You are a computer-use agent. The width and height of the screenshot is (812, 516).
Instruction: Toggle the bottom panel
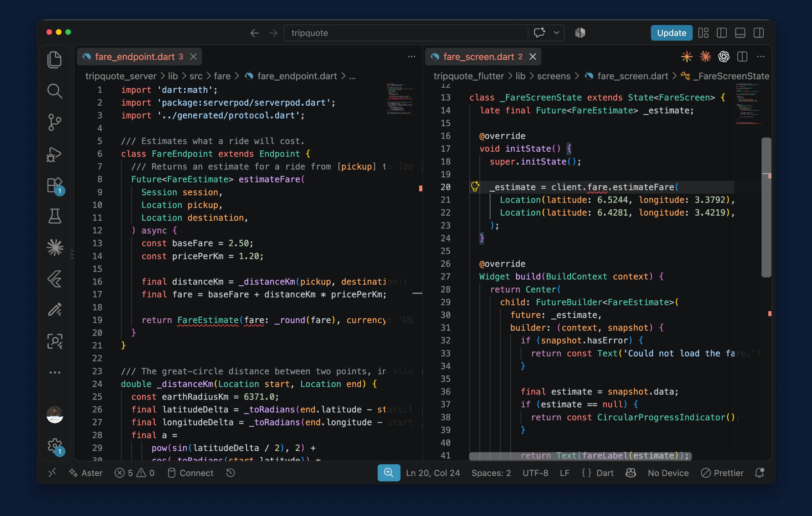[x=740, y=33]
